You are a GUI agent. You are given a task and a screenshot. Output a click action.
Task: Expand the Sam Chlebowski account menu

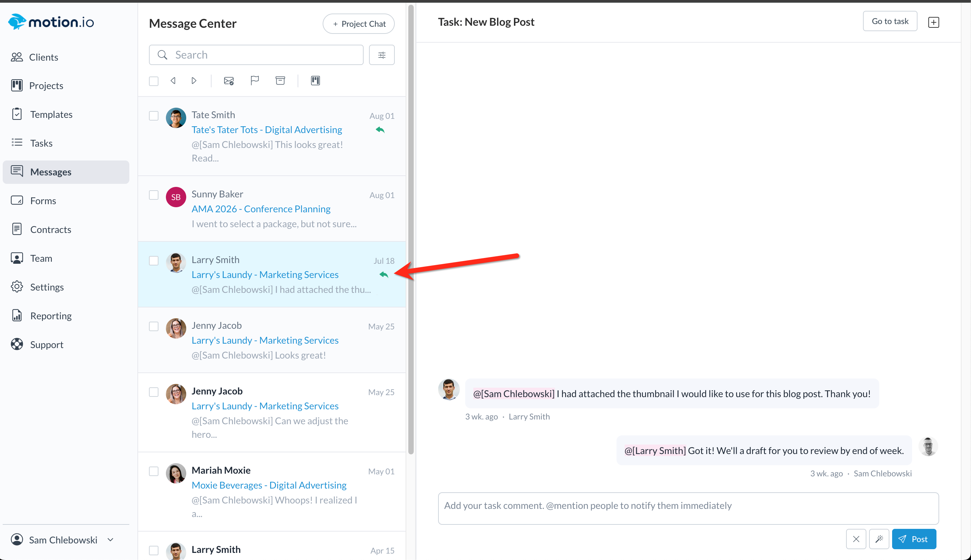tap(63, 540)
